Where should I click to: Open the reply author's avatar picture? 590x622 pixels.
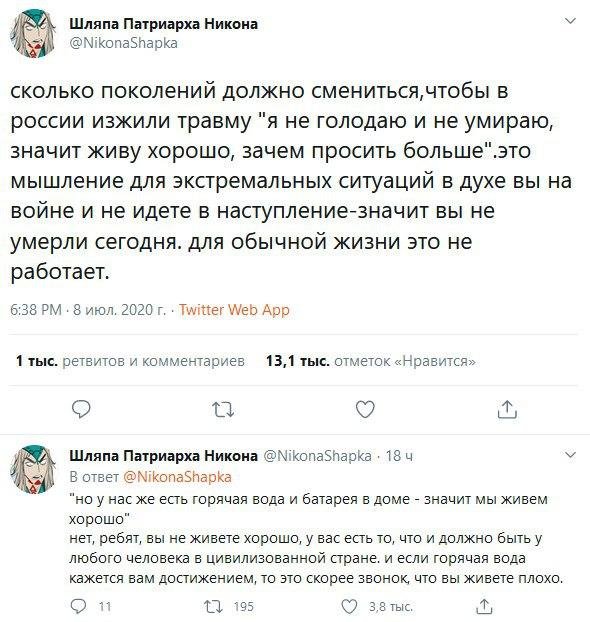pos(33,470)
